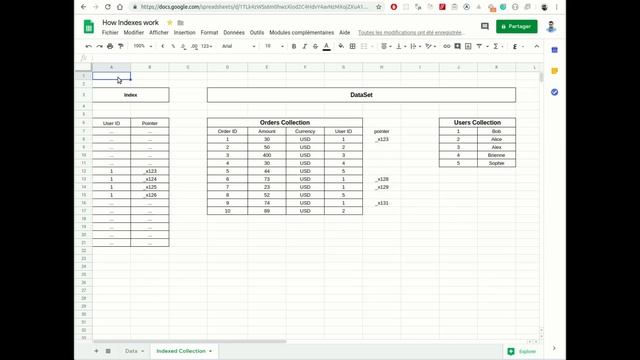Open the Arial font dropdown
The height and width of the screenshot is (360, 640).
click(x=239, y=47)
